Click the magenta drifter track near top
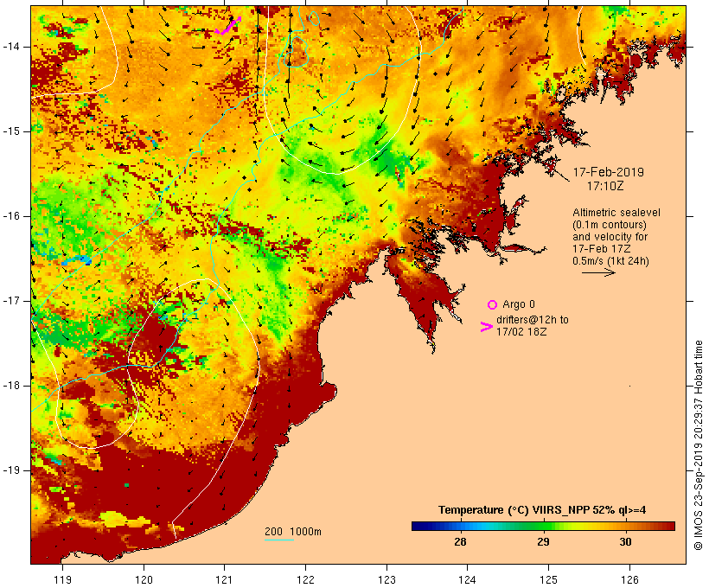709x588 pixels. click(229, 26)
